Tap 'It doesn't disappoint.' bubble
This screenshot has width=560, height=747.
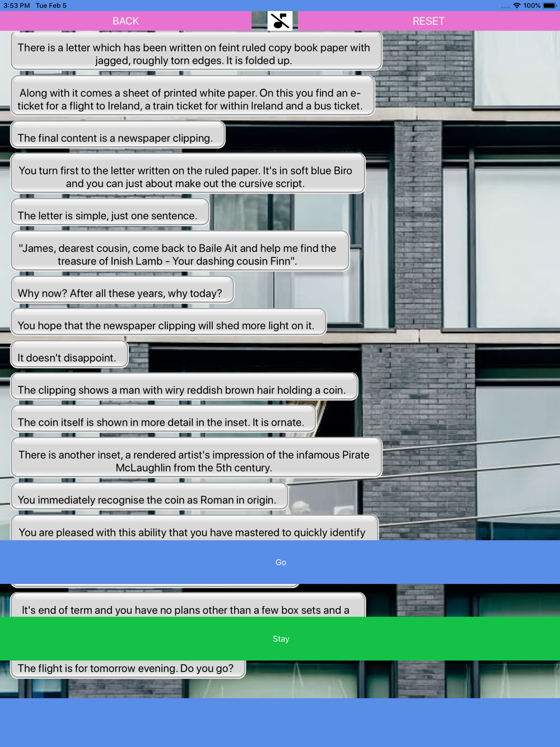(x=69, y=355)
